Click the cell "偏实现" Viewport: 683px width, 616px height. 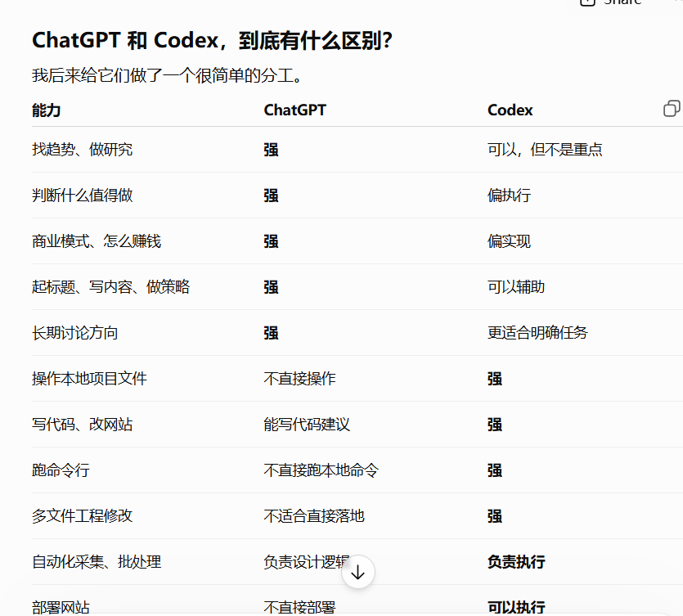509,241
